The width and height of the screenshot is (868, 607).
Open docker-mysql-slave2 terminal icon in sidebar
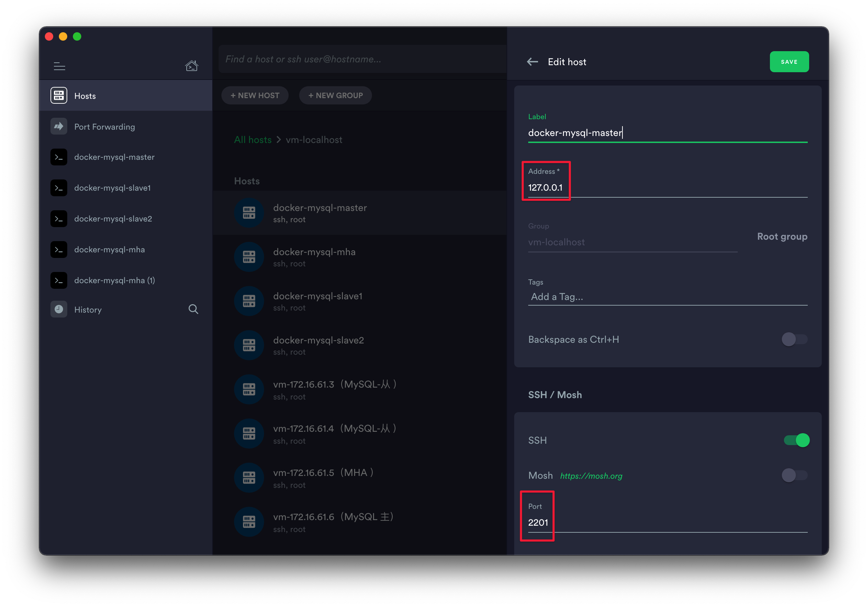tap(58, 219)
